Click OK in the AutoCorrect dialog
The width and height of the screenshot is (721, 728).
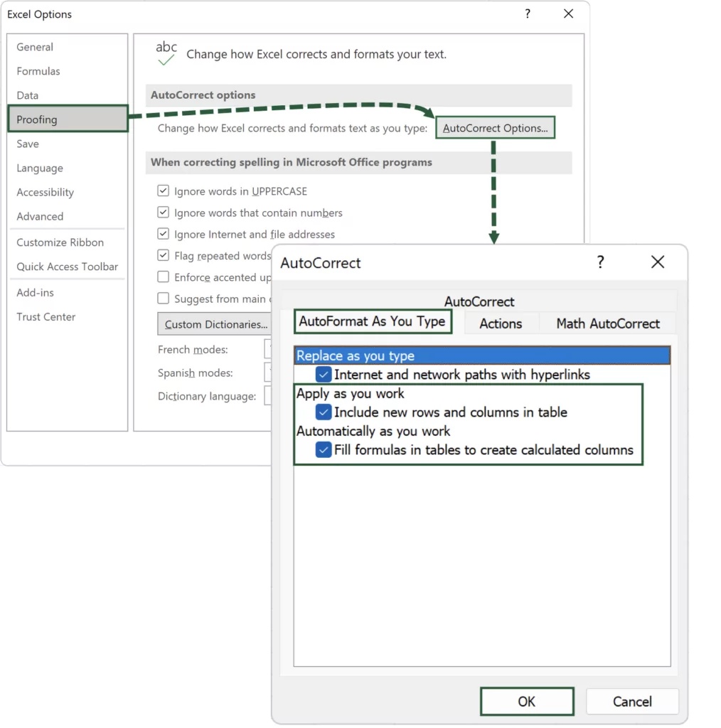pos(526,702)
